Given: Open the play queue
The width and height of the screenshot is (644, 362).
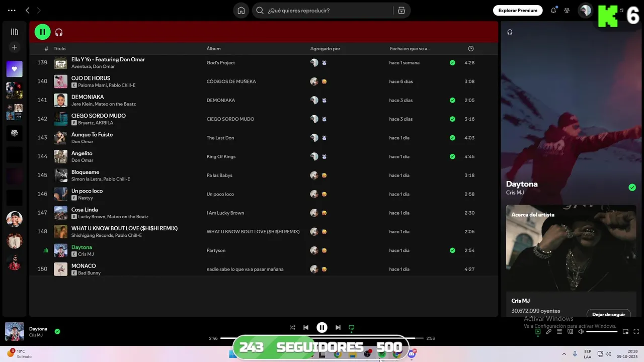Looking at the screenshot, I should pyautogui.click(x=559, y=331).
